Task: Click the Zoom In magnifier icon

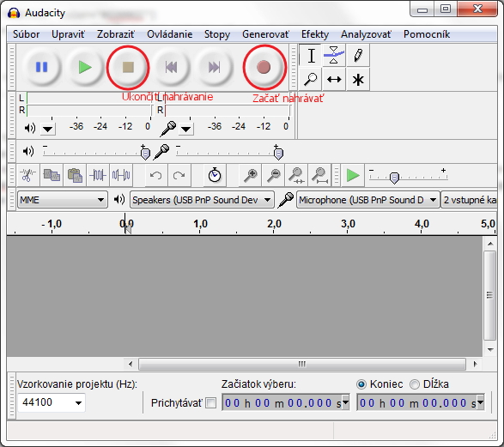Action: click(251, 175)
